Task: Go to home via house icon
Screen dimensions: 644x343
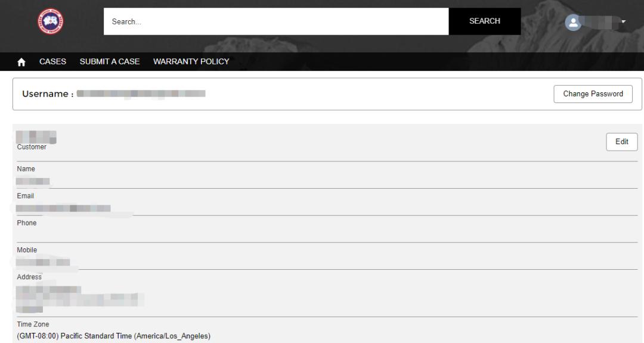Action: pos(21,62)
